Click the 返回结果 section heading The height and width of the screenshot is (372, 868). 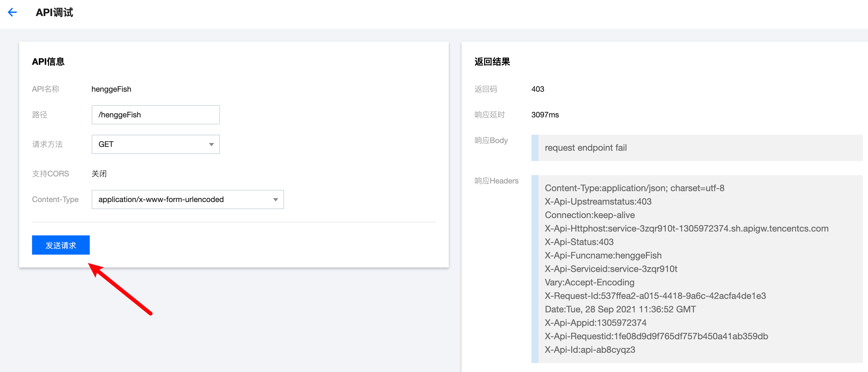492,62
